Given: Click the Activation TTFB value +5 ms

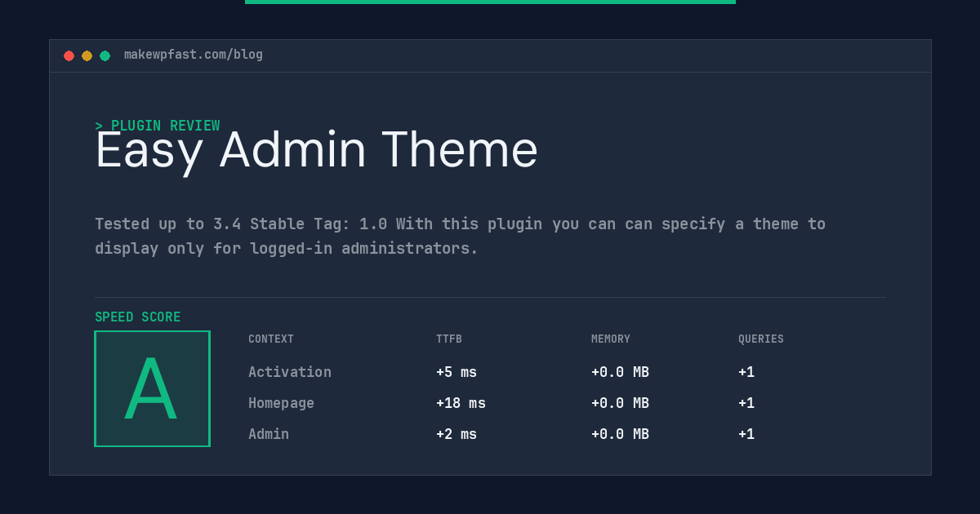Looking at the screenshot, I should (457, 372).
